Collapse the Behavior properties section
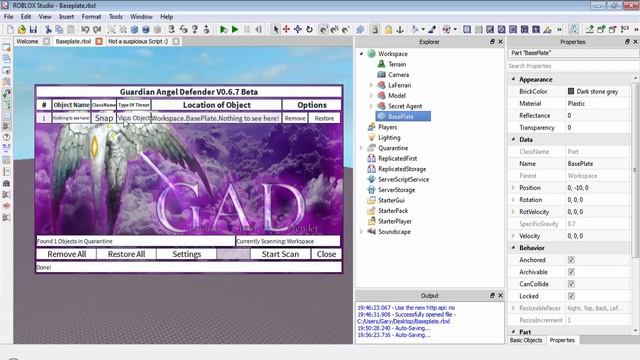This screenshot has height=360, width=640. [513, 248]
